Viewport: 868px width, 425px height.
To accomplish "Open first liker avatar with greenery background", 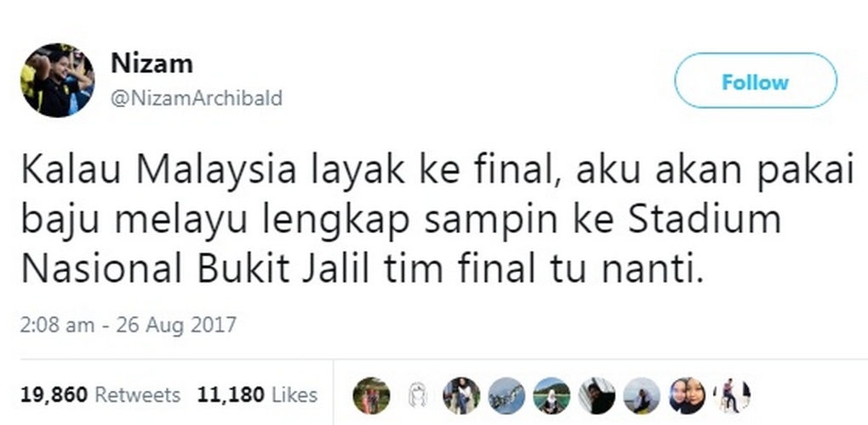I will (371, 396).
